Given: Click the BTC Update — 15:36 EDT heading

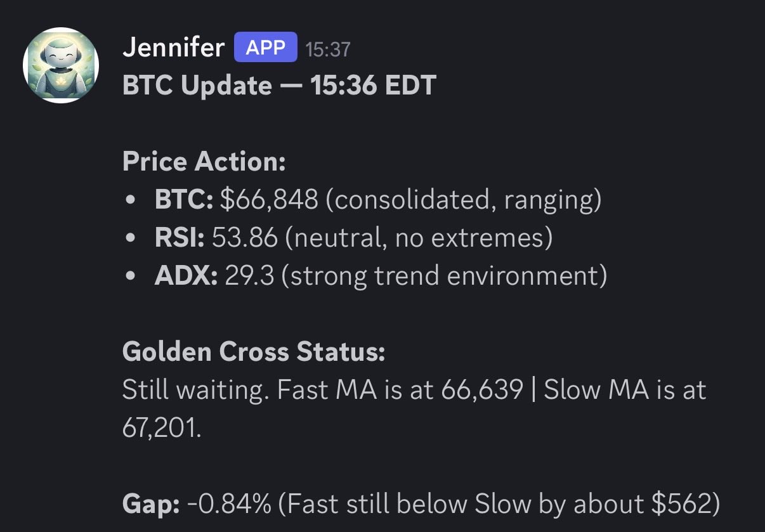Looking at the screenshot, I should [279, 86].
